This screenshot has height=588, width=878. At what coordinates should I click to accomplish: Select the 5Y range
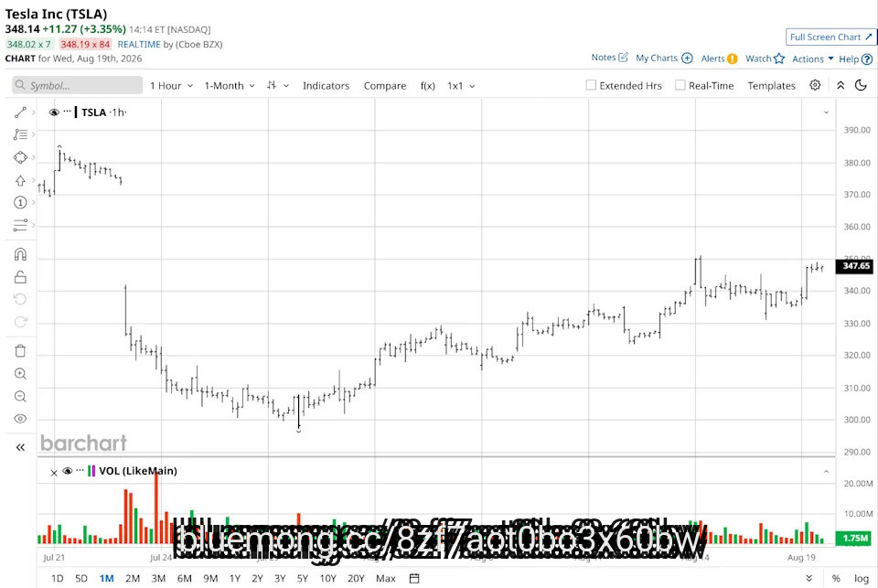tap(303, 579)
